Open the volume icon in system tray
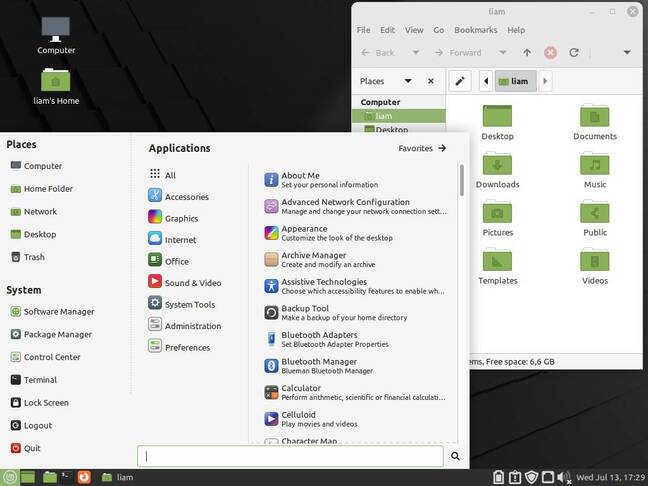The width and height of the screenshot is (648, 486). pos(562,477)
